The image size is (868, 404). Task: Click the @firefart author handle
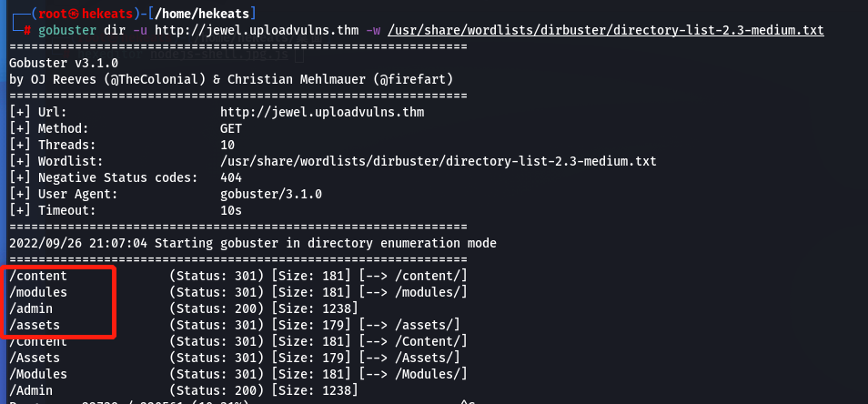(x=420, y=79)
